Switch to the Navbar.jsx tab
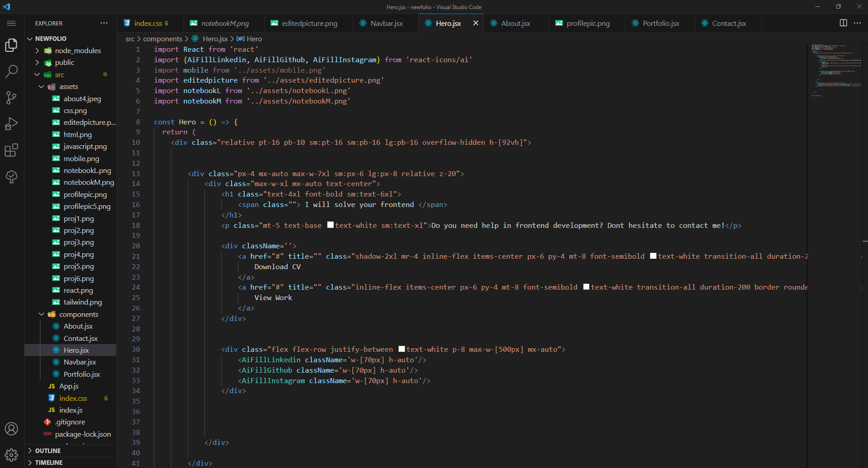This screenshot has height=468, width=868. [x=386, y=24]
